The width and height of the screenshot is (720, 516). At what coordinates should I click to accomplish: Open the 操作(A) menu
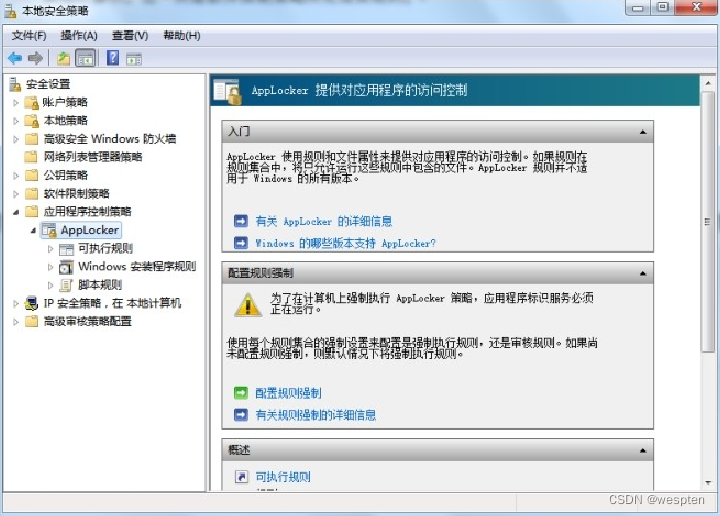coord(79,35)
